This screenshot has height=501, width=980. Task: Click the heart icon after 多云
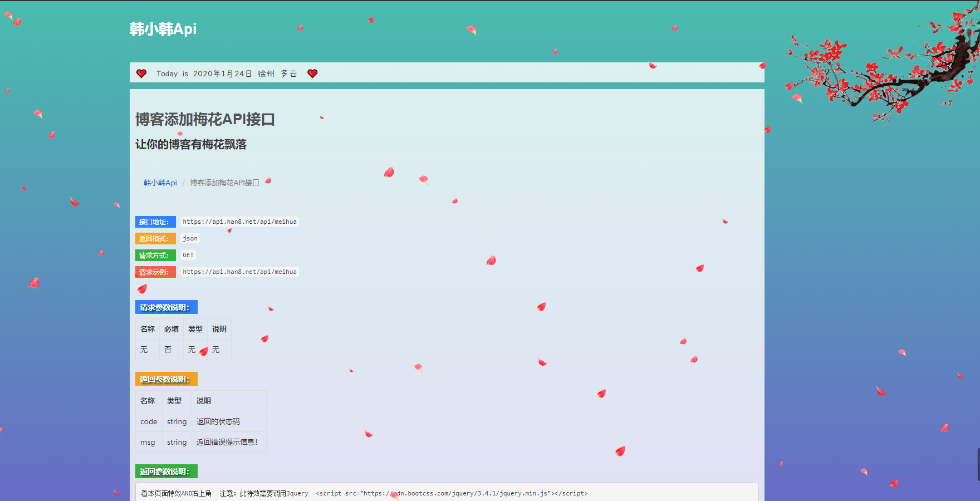312,73
